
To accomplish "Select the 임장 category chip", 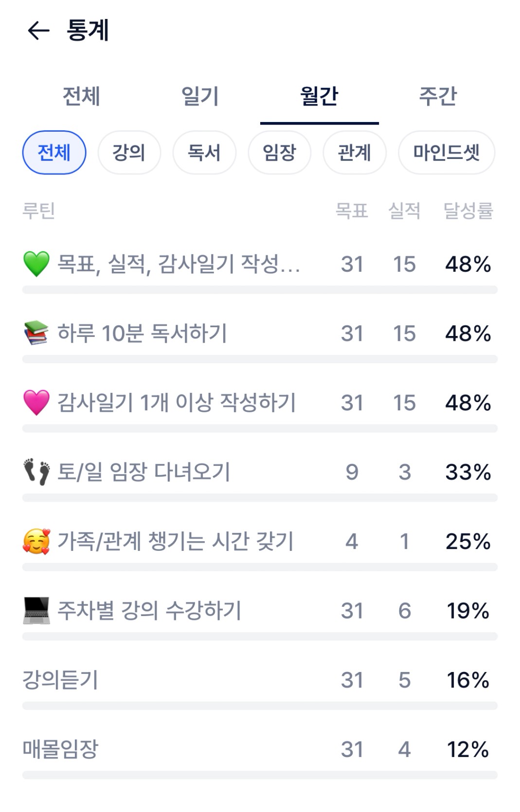I will click(x=279, y=153).
